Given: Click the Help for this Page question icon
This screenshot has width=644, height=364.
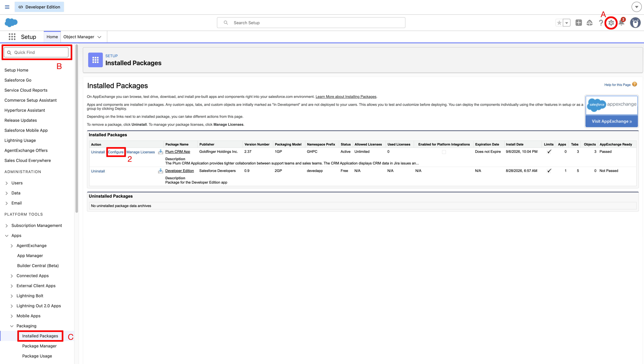Looking at the screenshot, I should click(x=634, y=84).
